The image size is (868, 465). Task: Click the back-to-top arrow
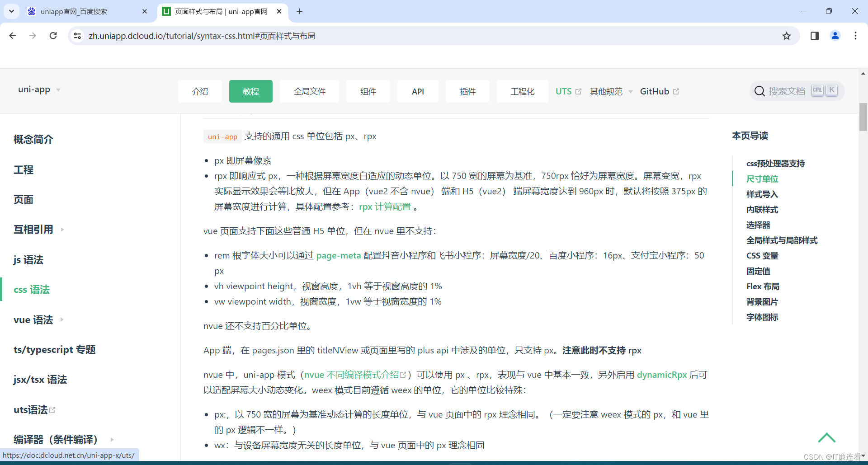click(826, 437)
